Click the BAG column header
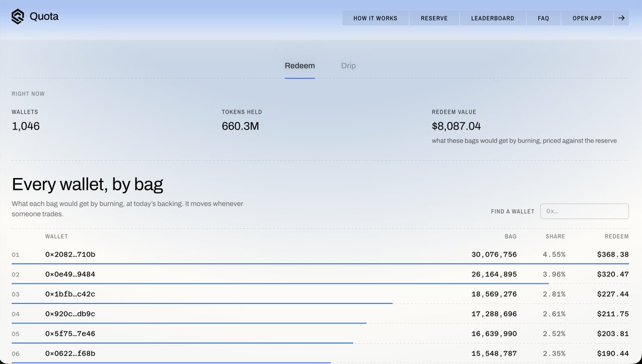 coord(511,236)
